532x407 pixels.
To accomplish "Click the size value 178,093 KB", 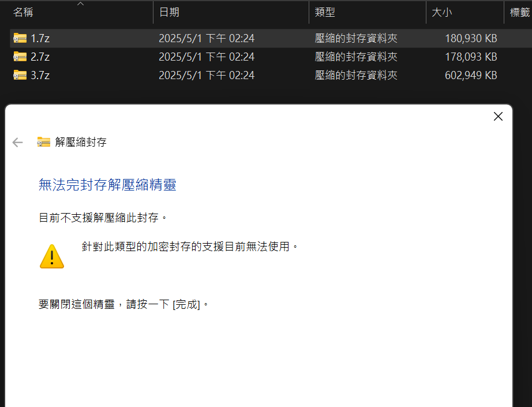I will click(471, 57).
